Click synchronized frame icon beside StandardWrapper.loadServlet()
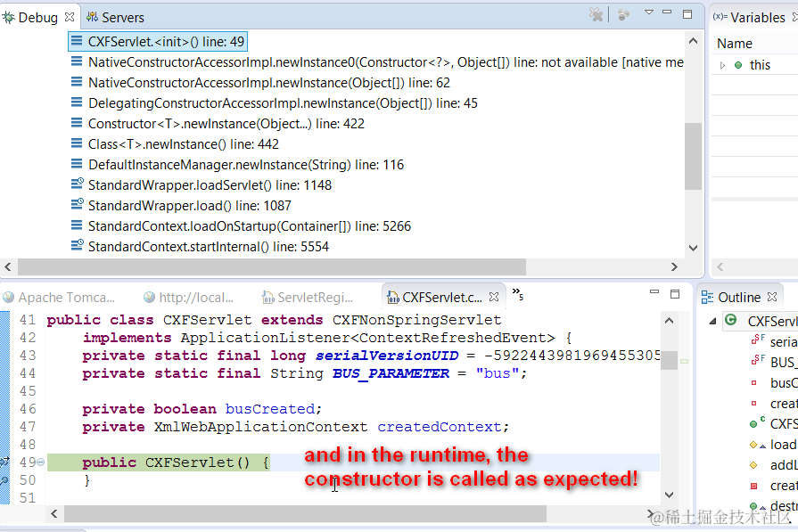The image size is (798, 532). [x=77, y=184]
